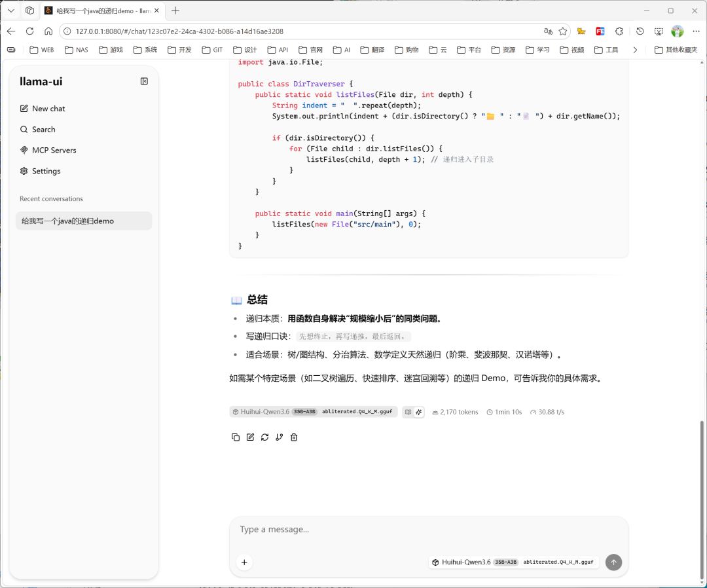Open the 购物 bookmarks folder
Screen dimensions: 707x588
click(407, 50)
